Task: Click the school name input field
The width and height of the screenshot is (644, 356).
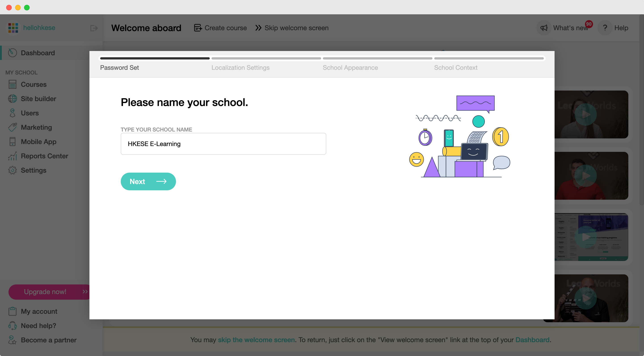Action: pyautogui.click(x=223, y=144)
